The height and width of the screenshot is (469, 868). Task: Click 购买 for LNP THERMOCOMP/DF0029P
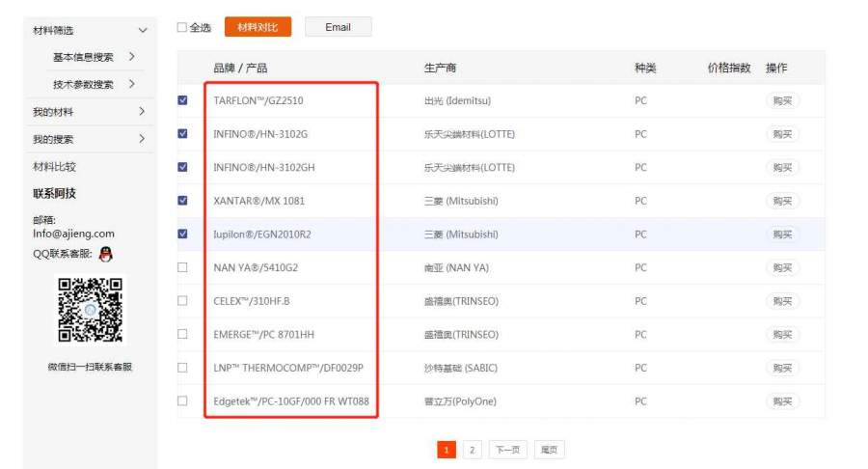[x=782, y=368]
